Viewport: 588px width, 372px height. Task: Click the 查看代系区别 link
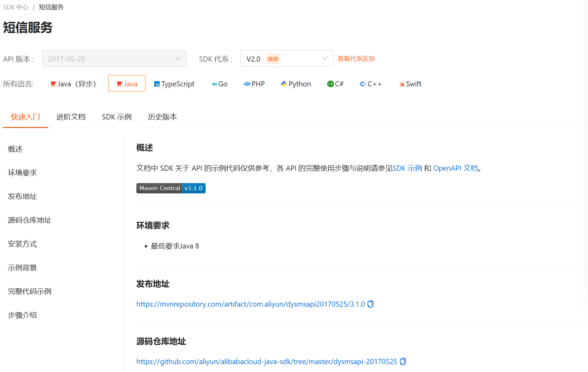point(356,59)
